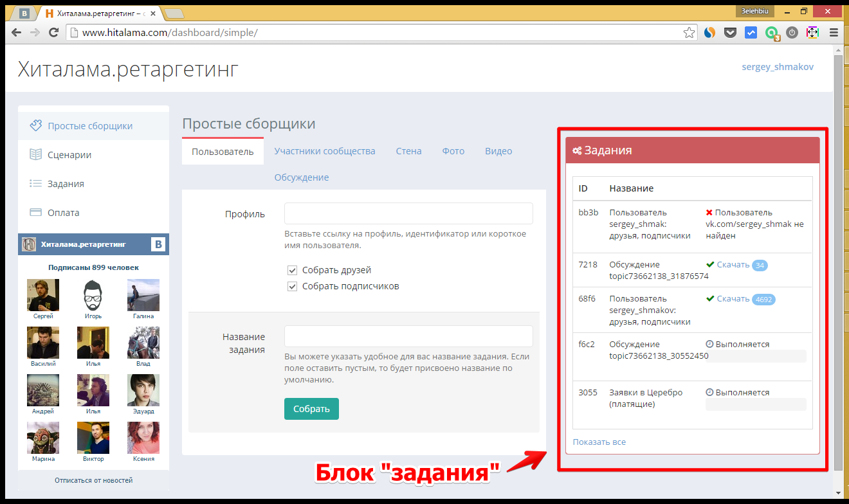Click the green checkmark for task 68f6

(x=710, y=299)
